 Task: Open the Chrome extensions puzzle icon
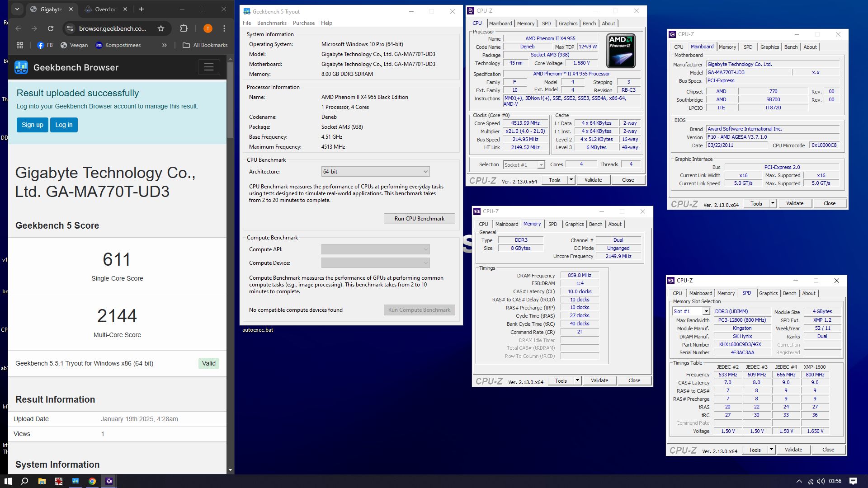[x=184, y=28]
